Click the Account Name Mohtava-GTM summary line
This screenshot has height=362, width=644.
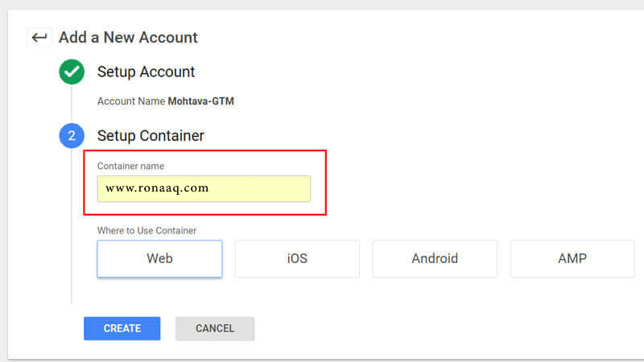[x=165, y=101]
